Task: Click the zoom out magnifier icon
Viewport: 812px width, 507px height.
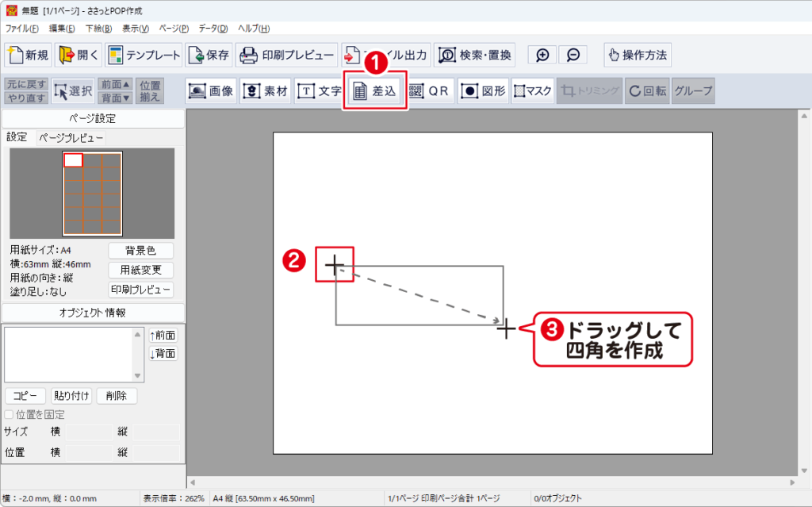Action: [573, 56]
